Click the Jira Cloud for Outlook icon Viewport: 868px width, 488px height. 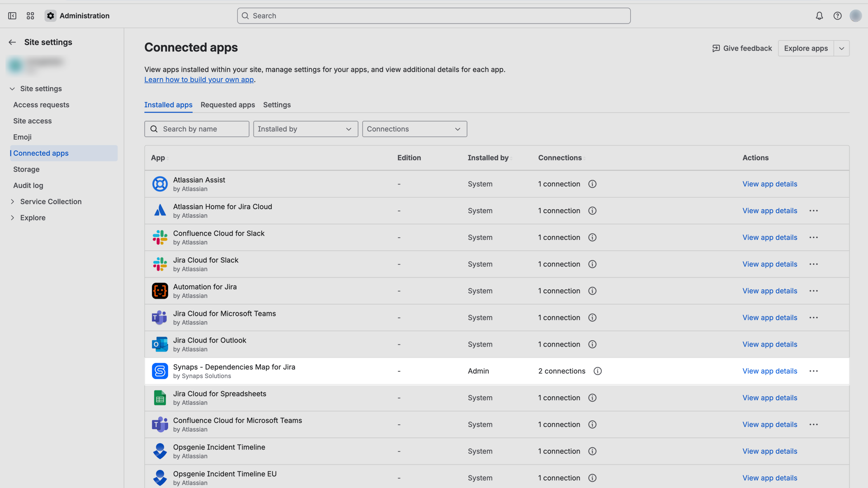point(160,344)
